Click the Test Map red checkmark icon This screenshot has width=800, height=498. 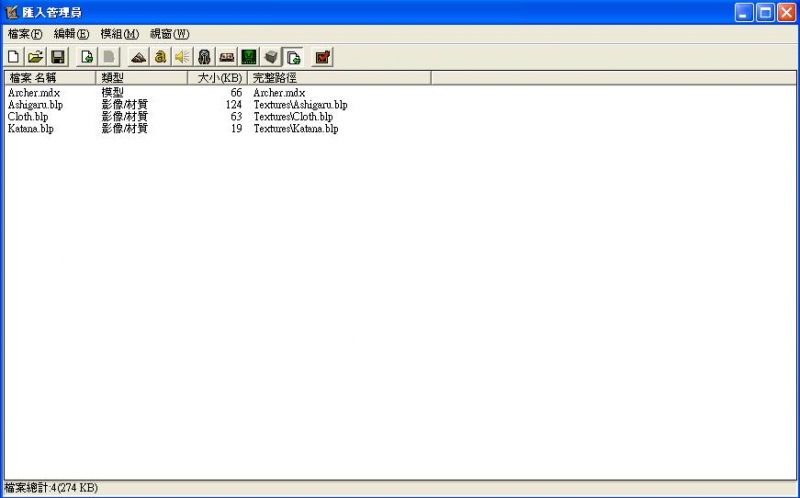coord(322,57)
